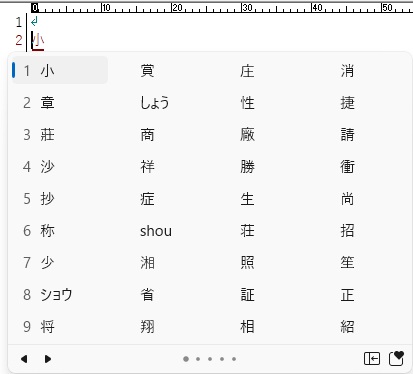Select the 生 candidate
The width and height of the screenshot is (413, 374).
[x=247, y=199]
